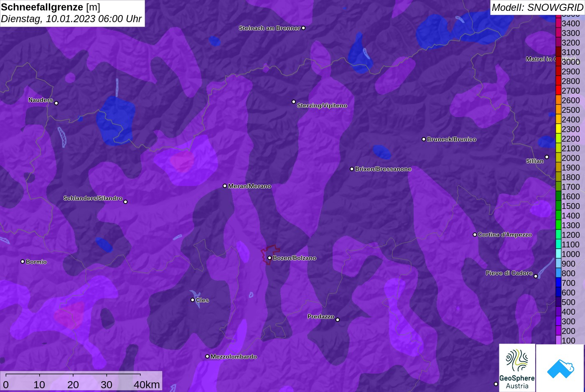Select the Sterzing/Vipiteno marker dot
Image resolution: width=585 pixels, height=392 pixels.
(x=294, y=102)
